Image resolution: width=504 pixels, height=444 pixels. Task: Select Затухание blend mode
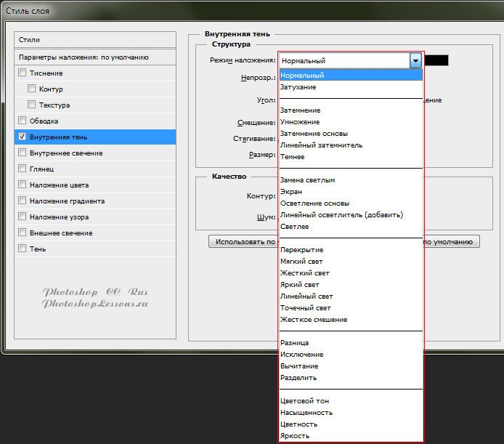pyautogui.click(x=298, y=87)
